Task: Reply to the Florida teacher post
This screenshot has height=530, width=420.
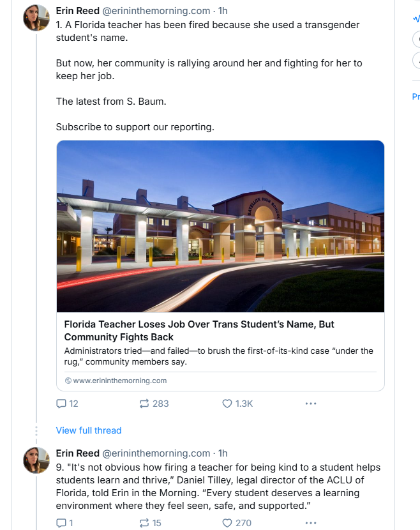Action: point(62,404)
